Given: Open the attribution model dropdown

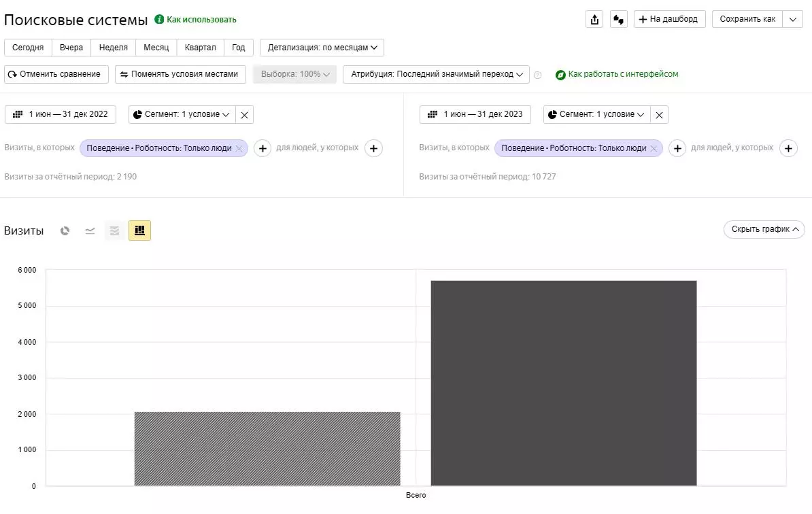Looking at the screenshot, I should click(x=436, y=74).
